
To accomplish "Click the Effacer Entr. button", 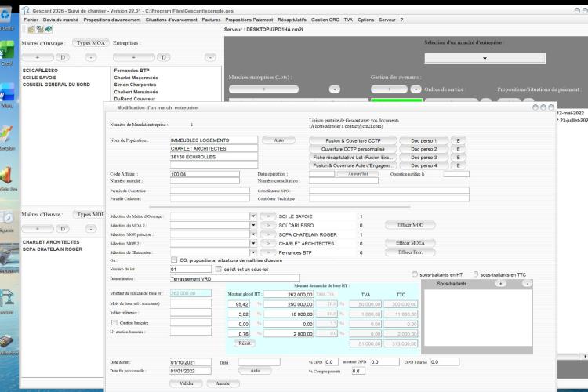I will click(x=410, y=252).
